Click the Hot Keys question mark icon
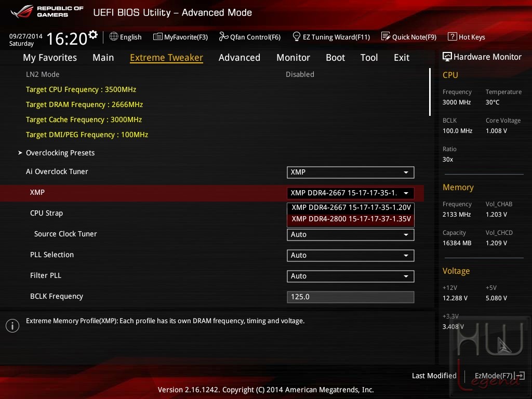This screenshot has height=399, width=532. [x=453, y=37]
